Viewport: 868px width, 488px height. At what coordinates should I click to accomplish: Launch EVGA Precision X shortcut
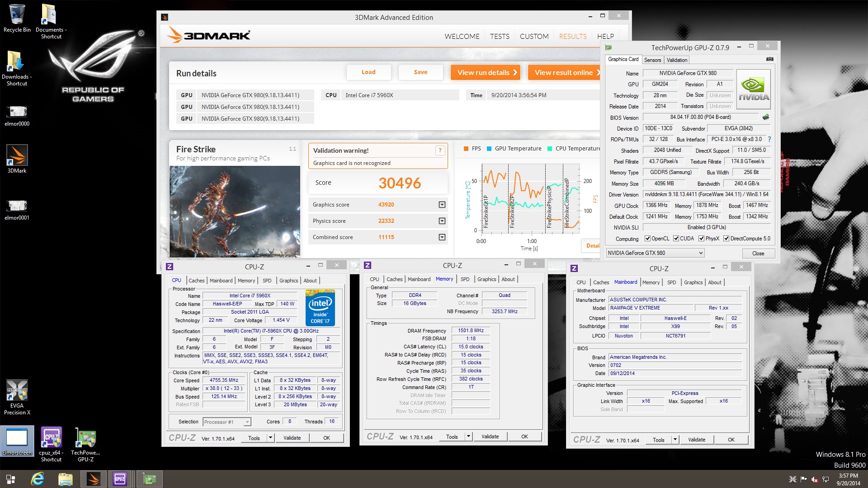(17, 397)
